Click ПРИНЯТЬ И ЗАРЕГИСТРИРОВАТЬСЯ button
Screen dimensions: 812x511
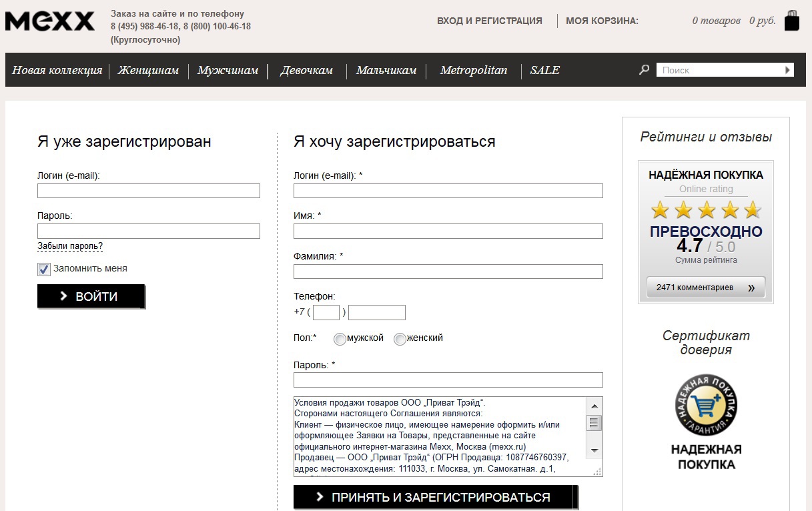pyautogui.click(x=435, y=497)
